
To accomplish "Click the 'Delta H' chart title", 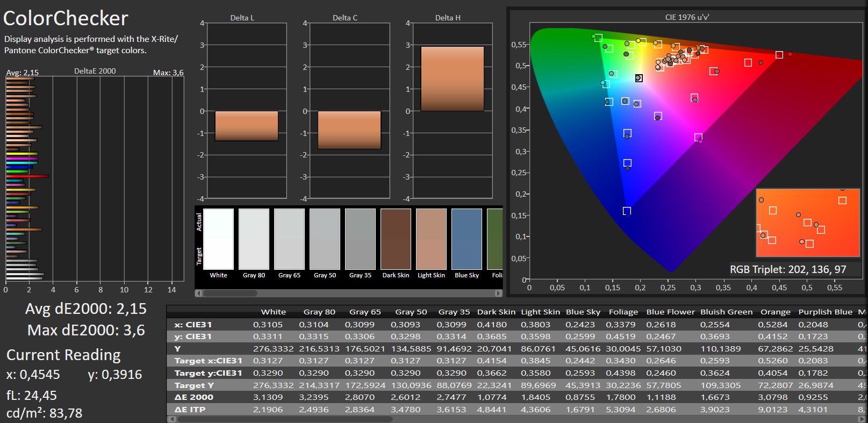I will click(x=448, y=18).
